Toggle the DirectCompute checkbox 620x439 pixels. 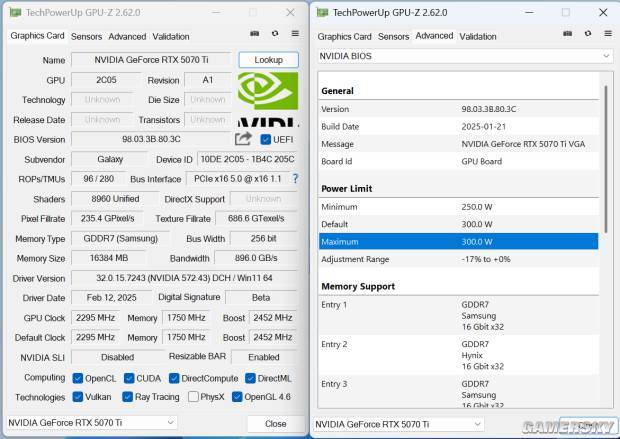(x=174, y=378)
